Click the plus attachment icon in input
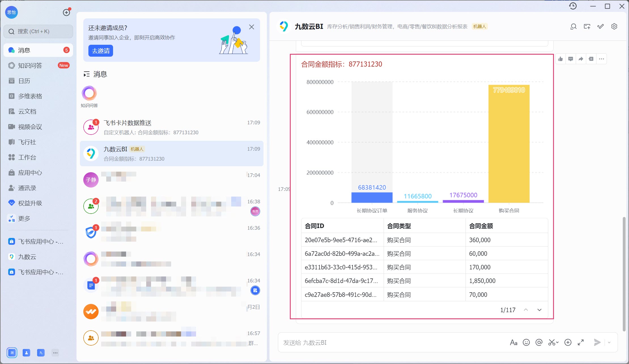Viewport: 629px width, 364px height. point(568,342)
